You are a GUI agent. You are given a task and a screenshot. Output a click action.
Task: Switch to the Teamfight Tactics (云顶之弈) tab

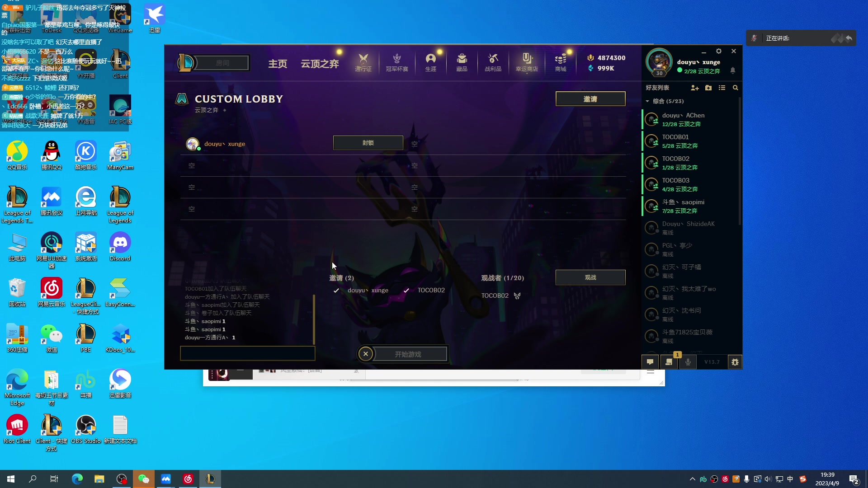[320, 64]
